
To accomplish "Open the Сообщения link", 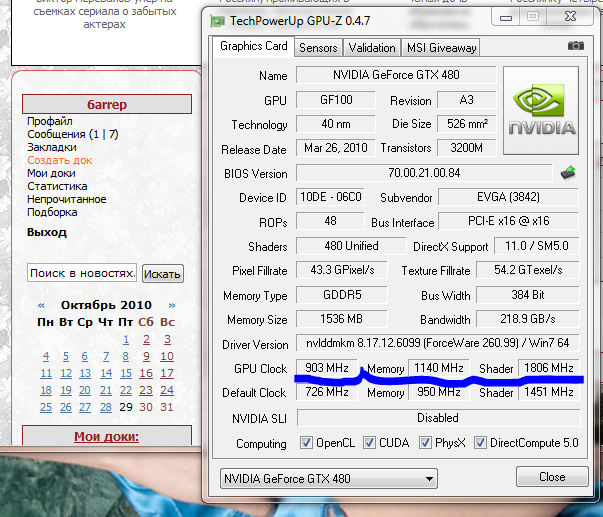I will pyautogui.click(x=73, y=134).
